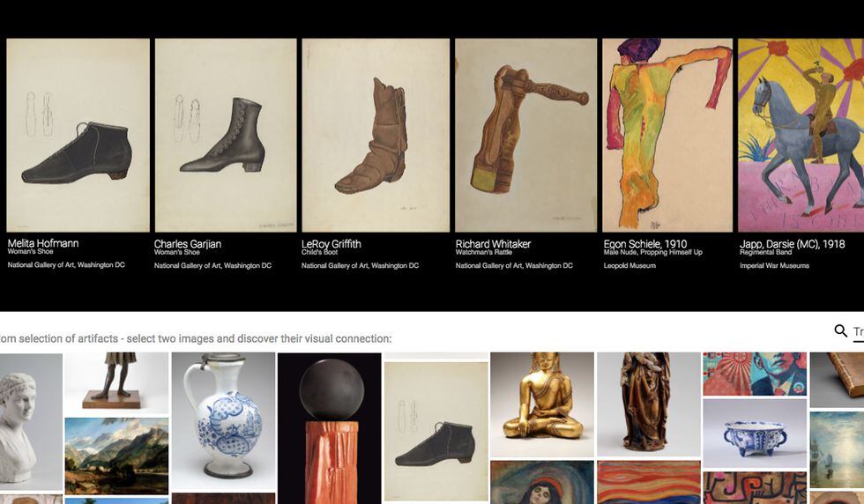Select the golden seated Buddha statue
864x504 pixels.
click(x=542, y=404)
